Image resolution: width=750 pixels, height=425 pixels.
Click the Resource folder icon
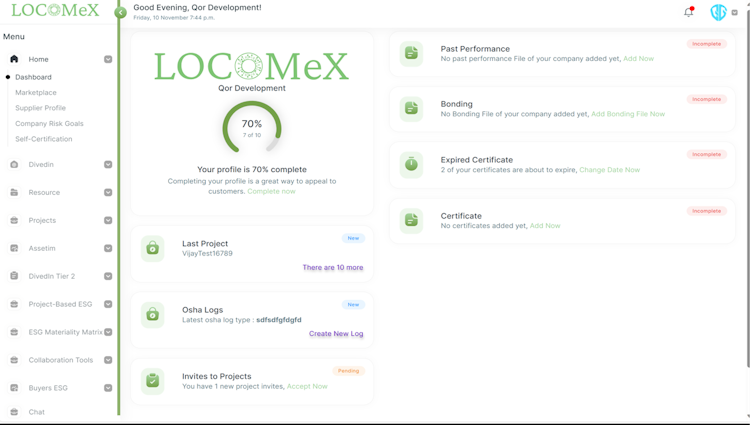click(14, 193)
